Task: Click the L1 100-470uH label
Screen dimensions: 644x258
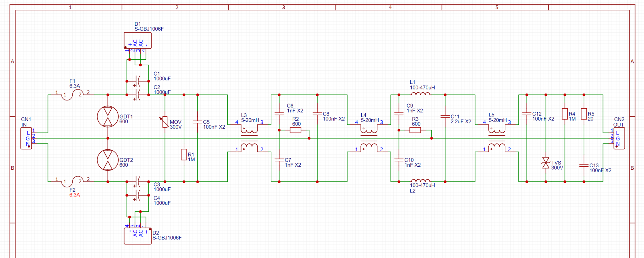Action: point(422,85)
